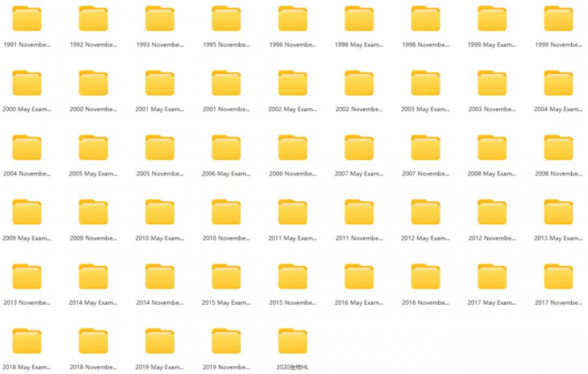The width and height of the screenshot is (588, 374).
Task: Click the '2016 May Exam...' folder name
Action: click(359, 303)
